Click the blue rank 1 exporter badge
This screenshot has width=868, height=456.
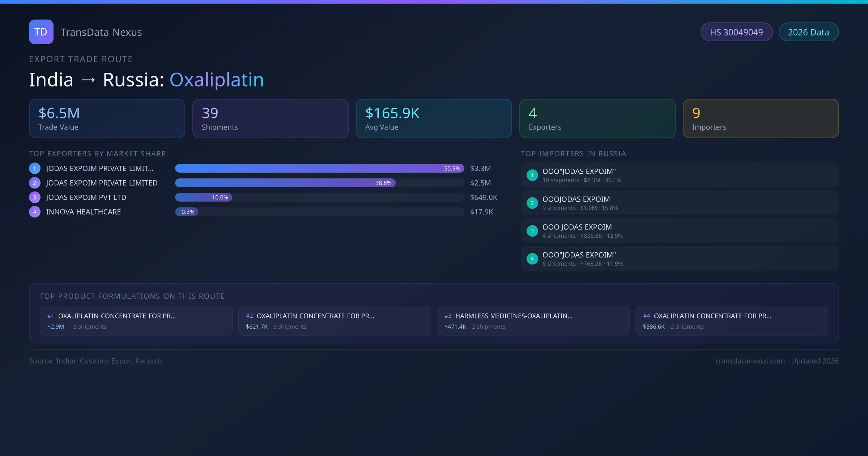click(35, 168)
